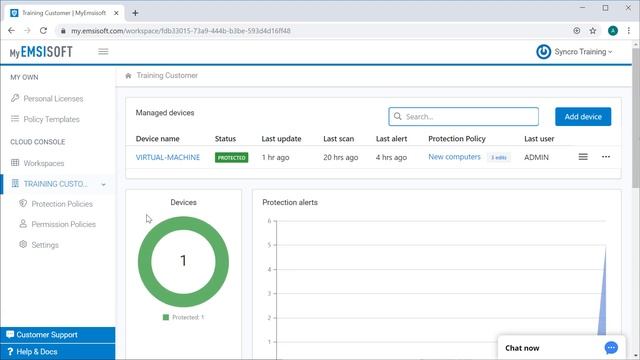Image resolution: width=640 pixels, height=360 pixels.
Task: Collapse the Training Customer workspace arrow
Action: coord(104,184)
